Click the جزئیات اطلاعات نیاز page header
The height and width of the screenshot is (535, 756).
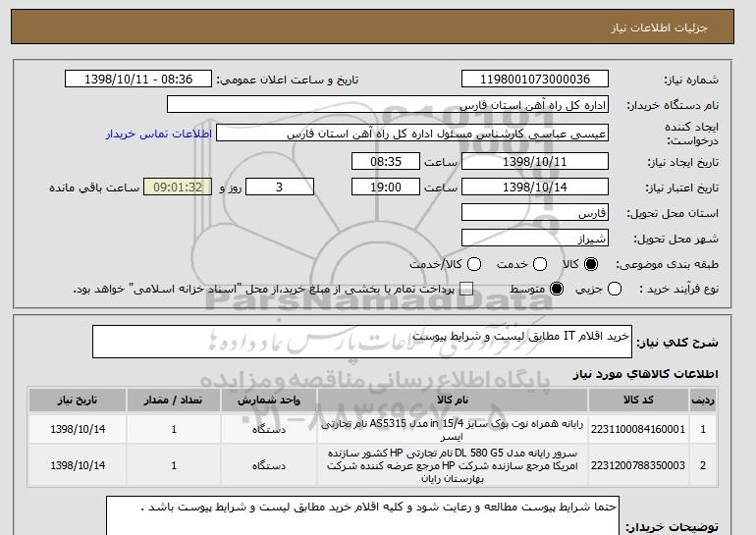pyautogui.click(x=659, y=27)
